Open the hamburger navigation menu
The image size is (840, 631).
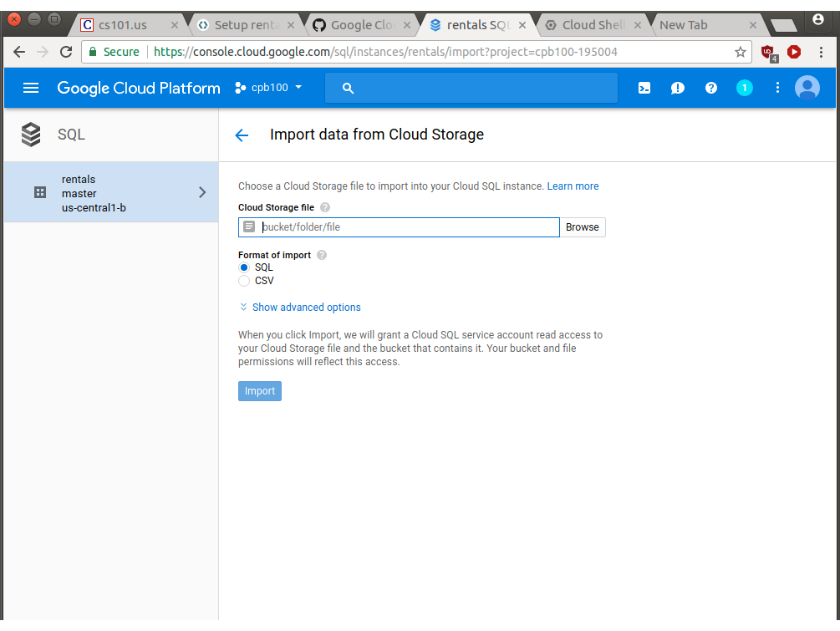pos(31,88)
